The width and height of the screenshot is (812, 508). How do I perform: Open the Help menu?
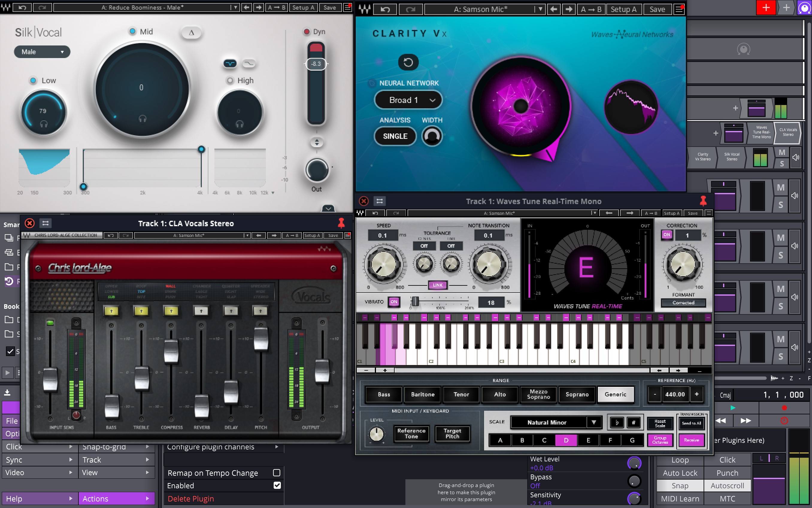point(37,498)
